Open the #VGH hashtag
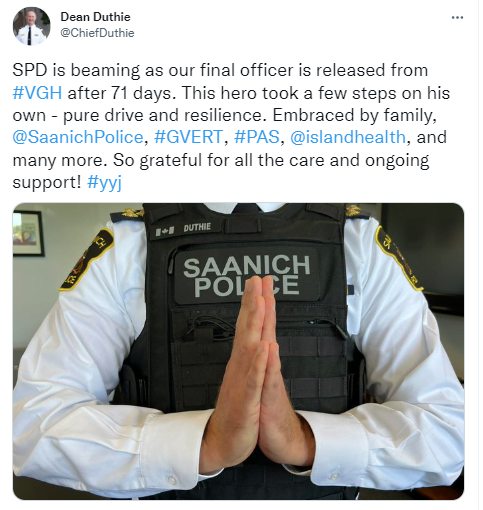The width and height of the screenshot is (483, 510). (37, 93)
